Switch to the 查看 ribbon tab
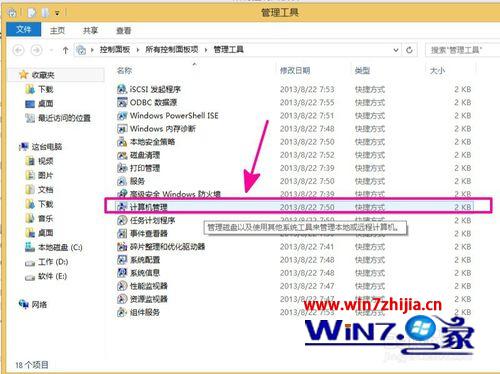This screenshot has width=500, height=374. [123, 30]
